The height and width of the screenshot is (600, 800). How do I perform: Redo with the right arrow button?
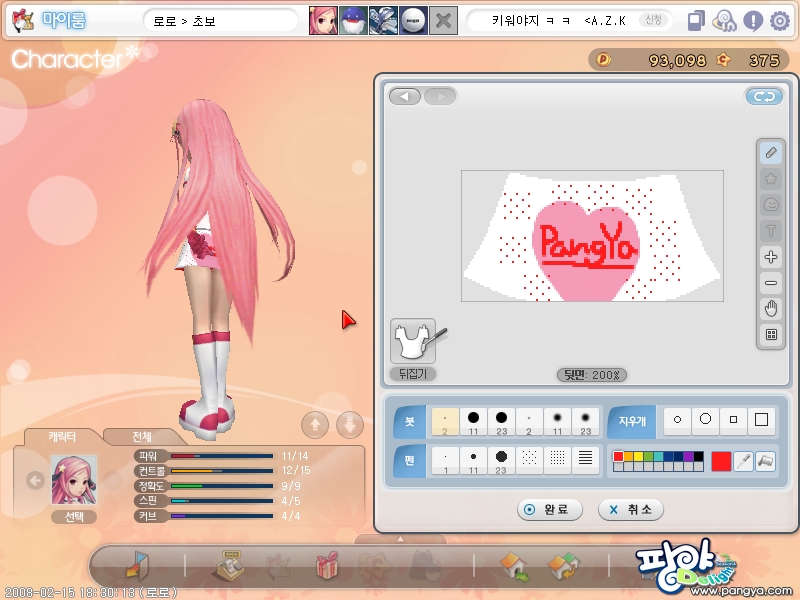pos(440,96)
